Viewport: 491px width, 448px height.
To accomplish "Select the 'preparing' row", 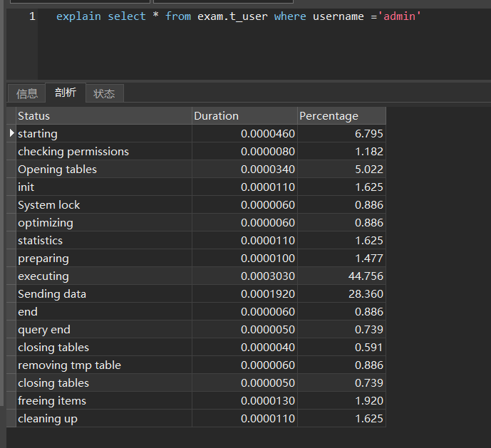I will tap(201, 259).
